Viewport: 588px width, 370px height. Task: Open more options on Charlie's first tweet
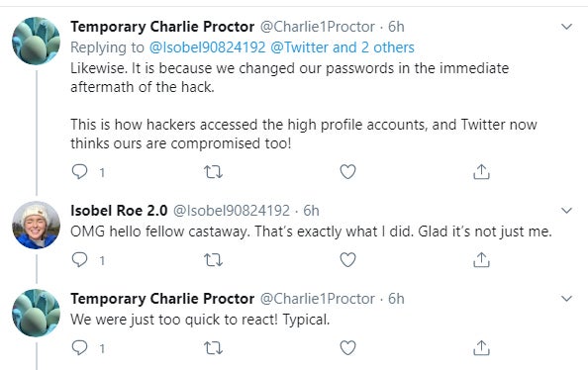click(566, 27)
